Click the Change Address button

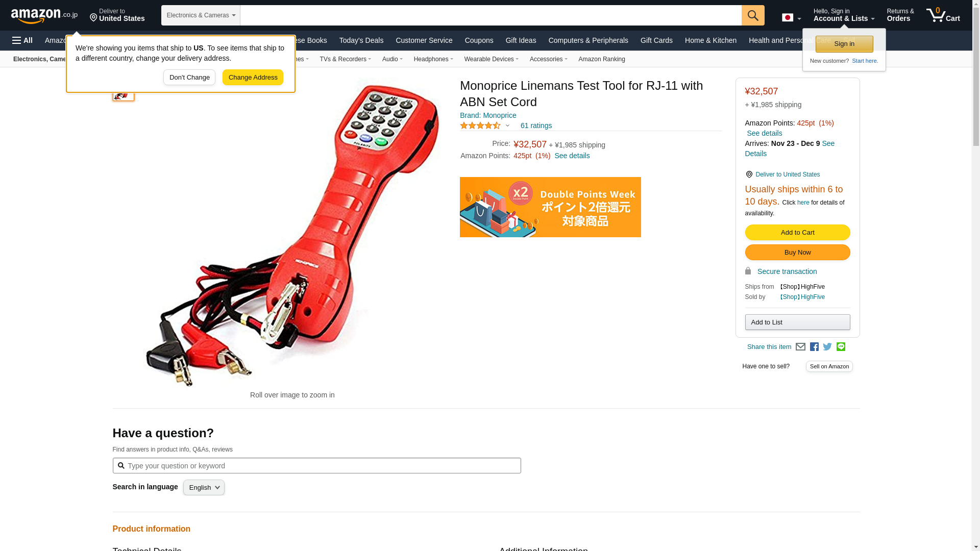[x=253, y=78]
